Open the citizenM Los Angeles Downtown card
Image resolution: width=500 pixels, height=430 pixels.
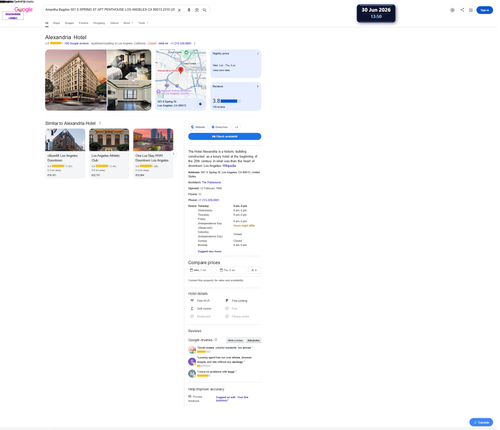(x=65, y=153)
